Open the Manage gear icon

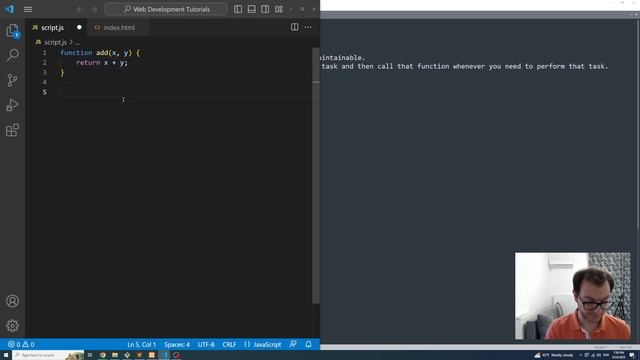click(x=13, y=325)
